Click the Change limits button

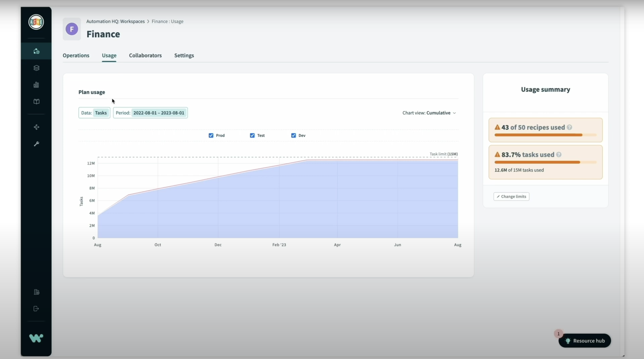pos(511,197)
